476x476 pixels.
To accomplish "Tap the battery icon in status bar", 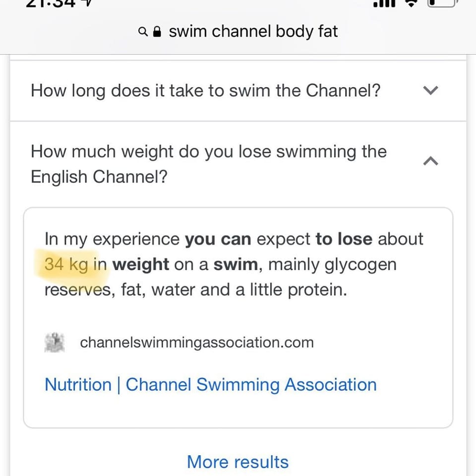I will (442, 3).
